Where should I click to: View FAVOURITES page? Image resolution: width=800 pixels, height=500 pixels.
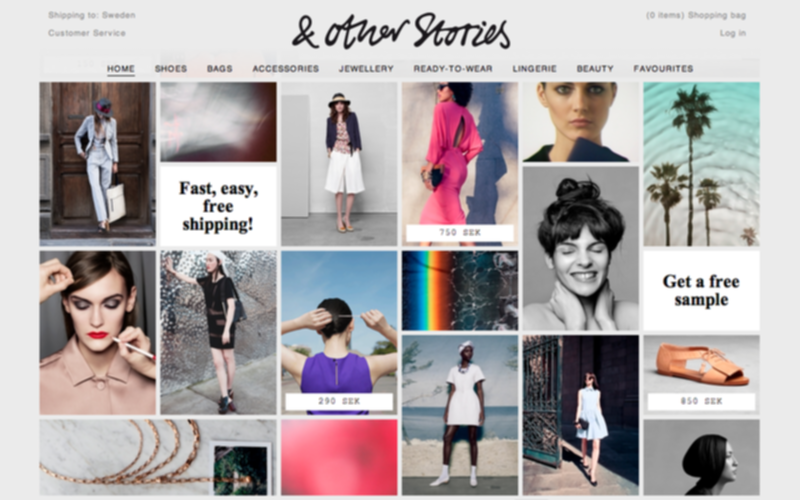pos(663,68)
